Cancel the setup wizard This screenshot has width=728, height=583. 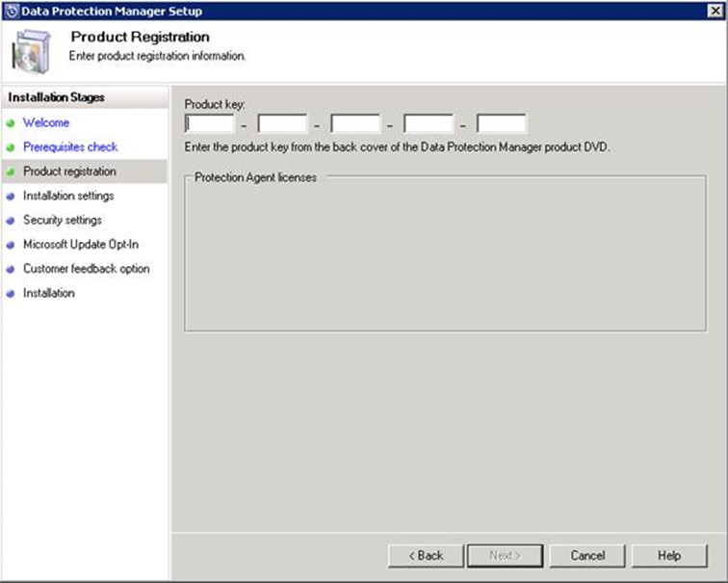(x=587, y=556)
